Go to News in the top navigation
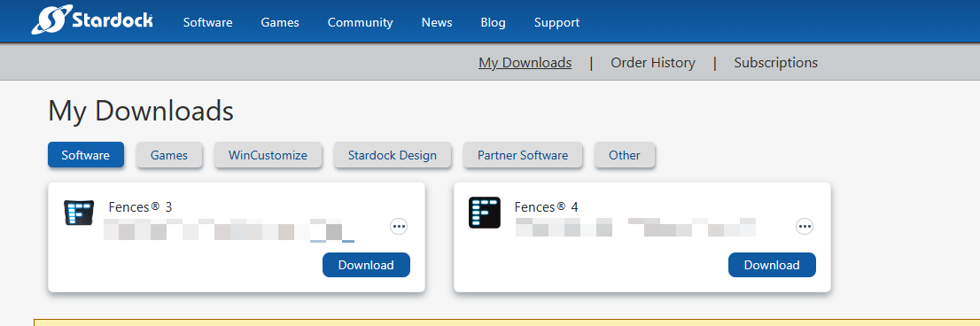The image size is (980, 326). (x=437, y=22)
